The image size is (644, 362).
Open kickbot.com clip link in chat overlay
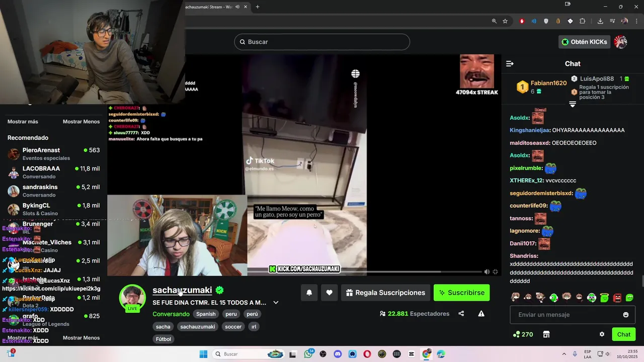pyautogui.click(x=51, y=289)
